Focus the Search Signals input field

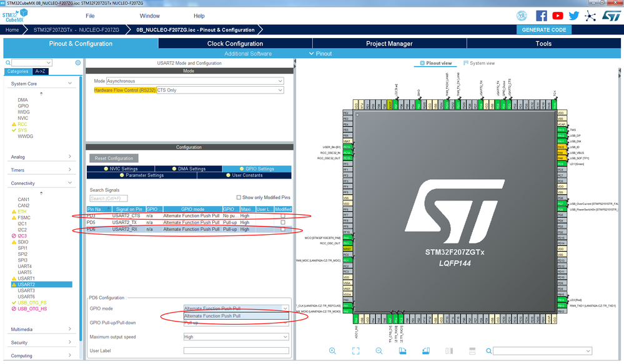coord(108,198)
